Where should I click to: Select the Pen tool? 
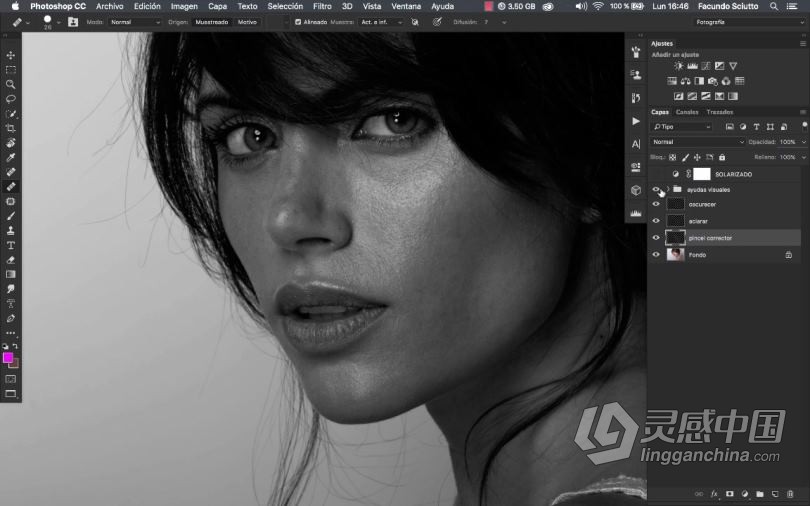click(10, 318)
